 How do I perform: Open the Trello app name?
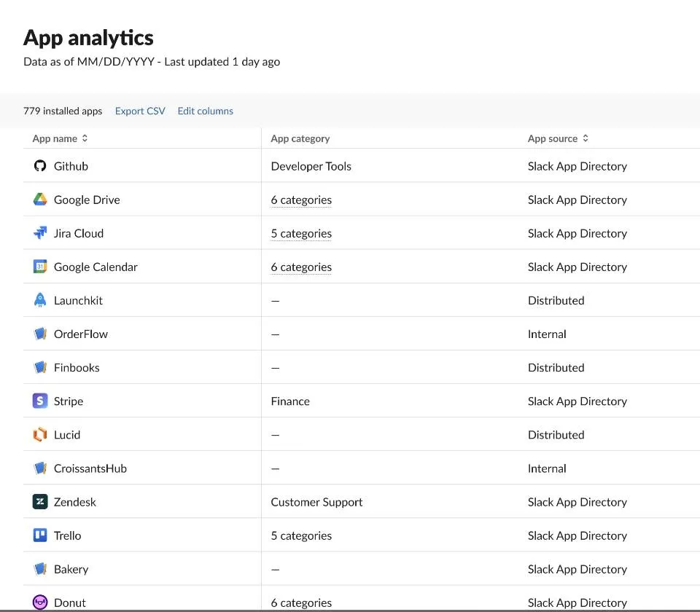point(67,535)
